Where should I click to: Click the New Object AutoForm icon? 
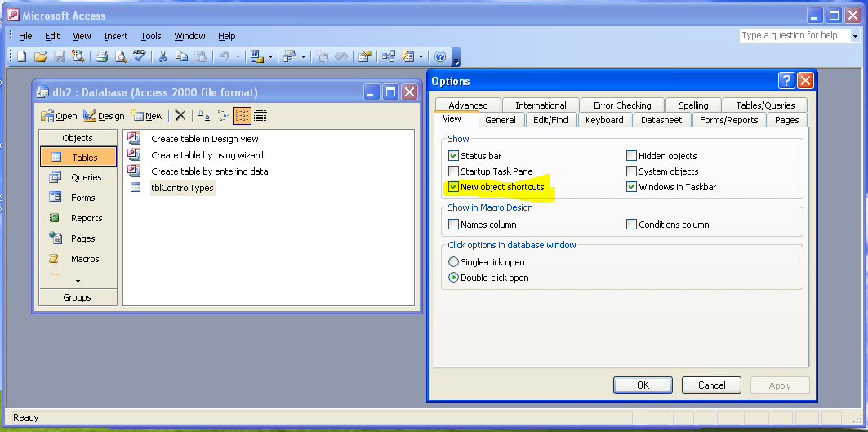(x=407, y=56)
